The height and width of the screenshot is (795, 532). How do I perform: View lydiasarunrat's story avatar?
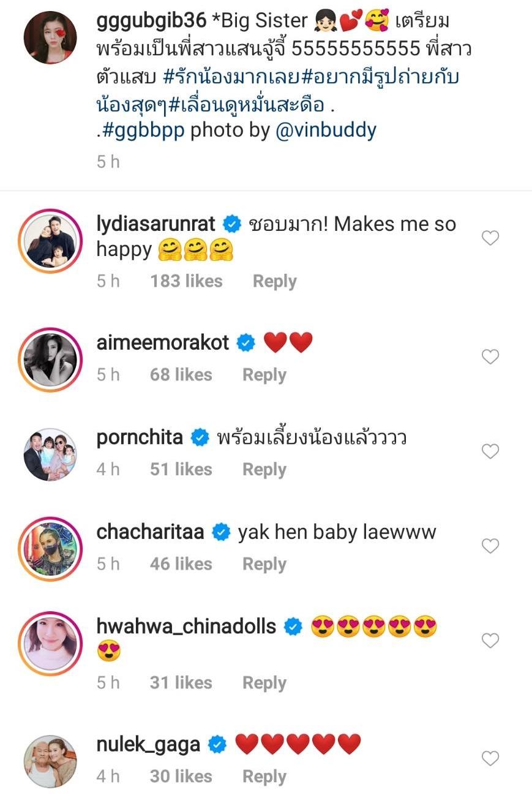[x=50, y=238]
